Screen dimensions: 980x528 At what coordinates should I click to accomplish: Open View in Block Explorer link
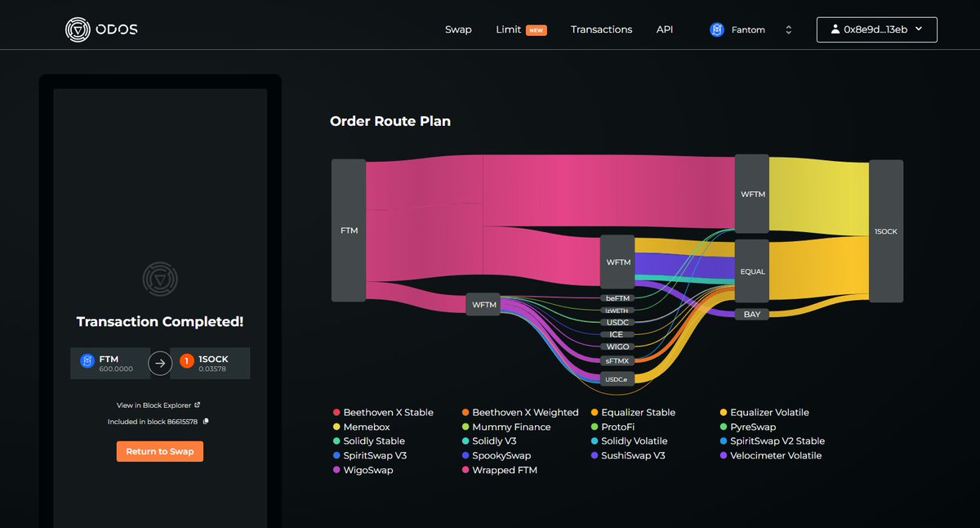pos(159,405)
